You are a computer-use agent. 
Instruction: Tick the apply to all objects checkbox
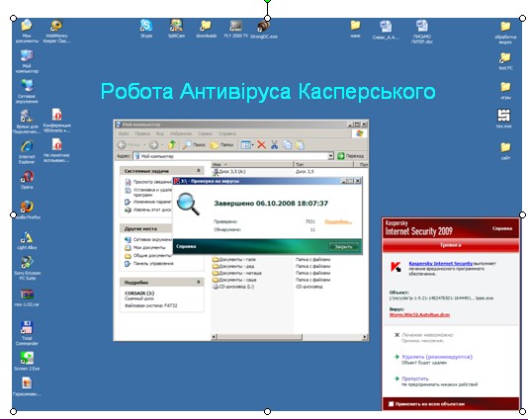pos(391,404)
